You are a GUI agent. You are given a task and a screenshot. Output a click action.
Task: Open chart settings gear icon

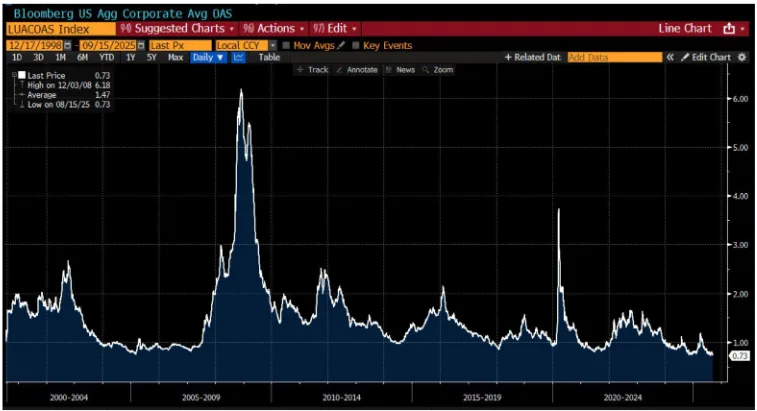coord(742,57)
